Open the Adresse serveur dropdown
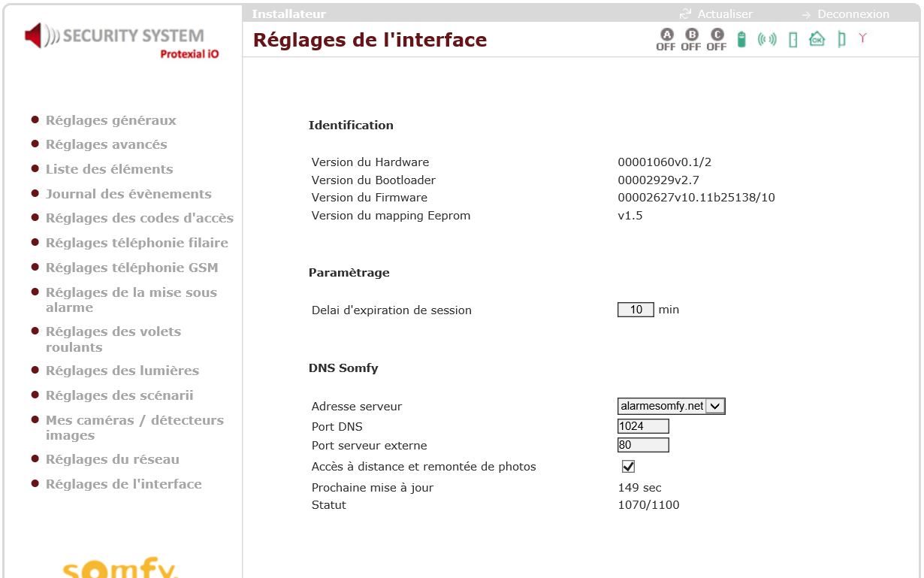 pos(716,406)
